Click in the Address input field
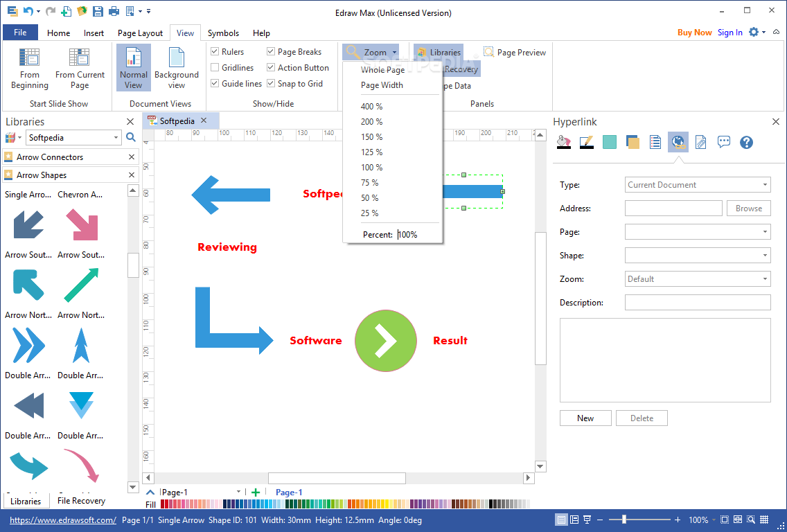Viewport: 787px width, 532px height. pos(673,209)
